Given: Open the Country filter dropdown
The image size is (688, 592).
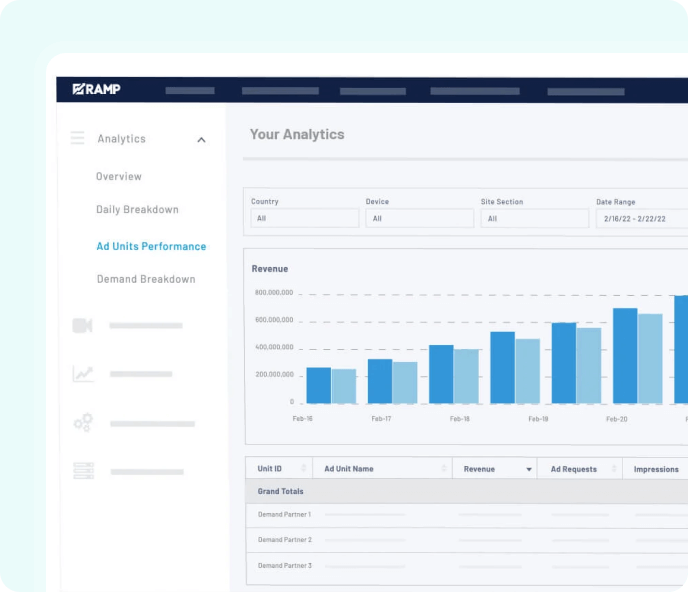Looking at the screenshot, I should point(305,218).
